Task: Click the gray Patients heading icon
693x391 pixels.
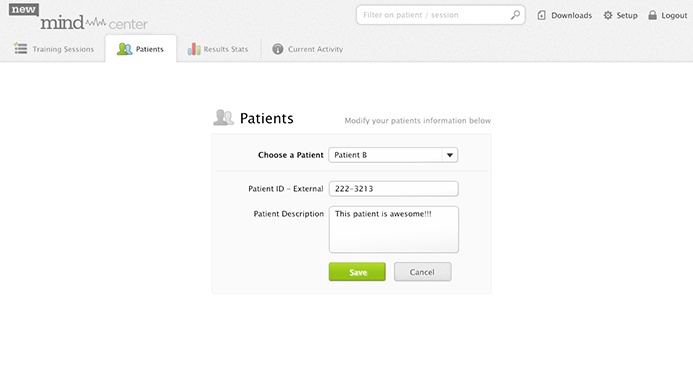Action: 224,118
